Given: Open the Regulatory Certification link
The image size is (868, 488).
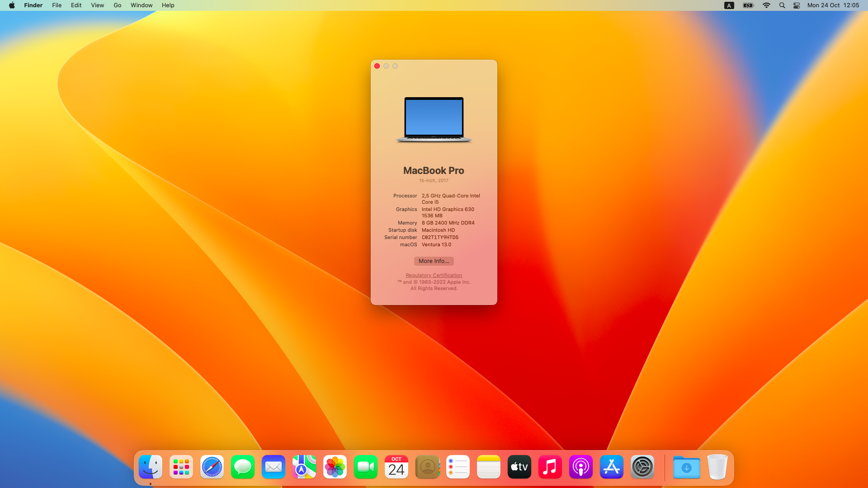Looking at the screenshot, I should click(434, 275).
